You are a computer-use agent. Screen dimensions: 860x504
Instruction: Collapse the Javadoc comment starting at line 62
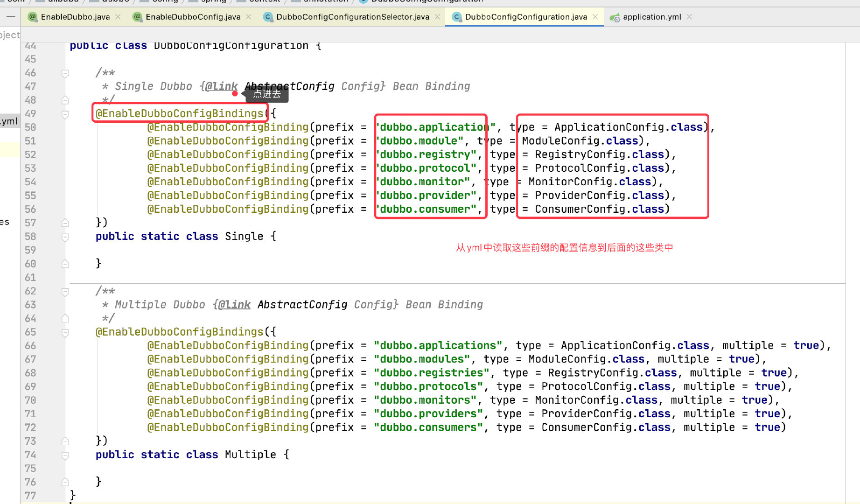pyautogui.click(x=65, y=292)
